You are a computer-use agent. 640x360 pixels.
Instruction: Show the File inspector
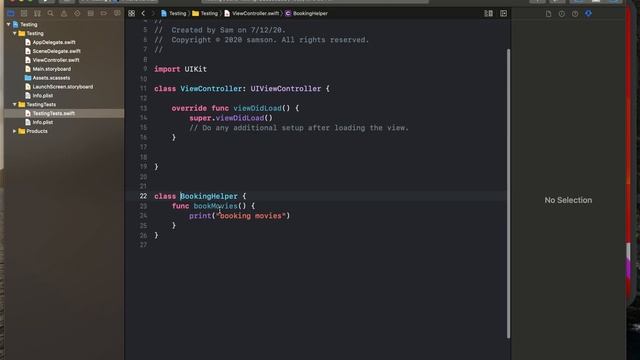[x=549, y=14]
